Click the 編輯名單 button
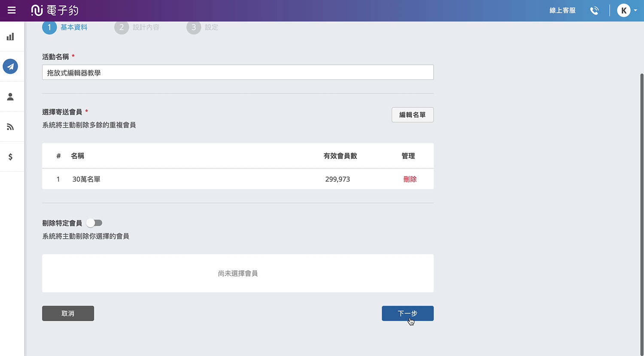This screenshot has width=644, height=356. click(x=413, y=115)
